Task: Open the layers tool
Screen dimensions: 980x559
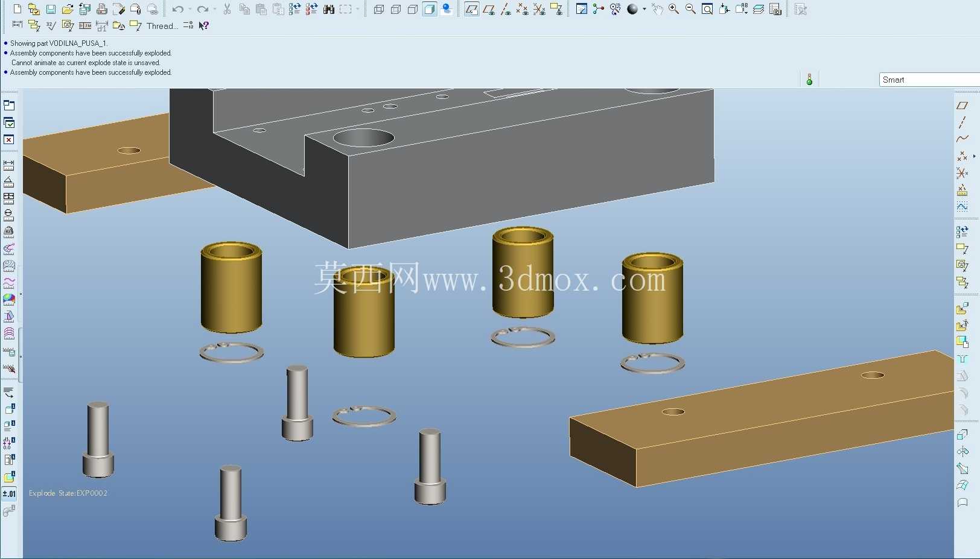Action: click(x=759, y=9)
